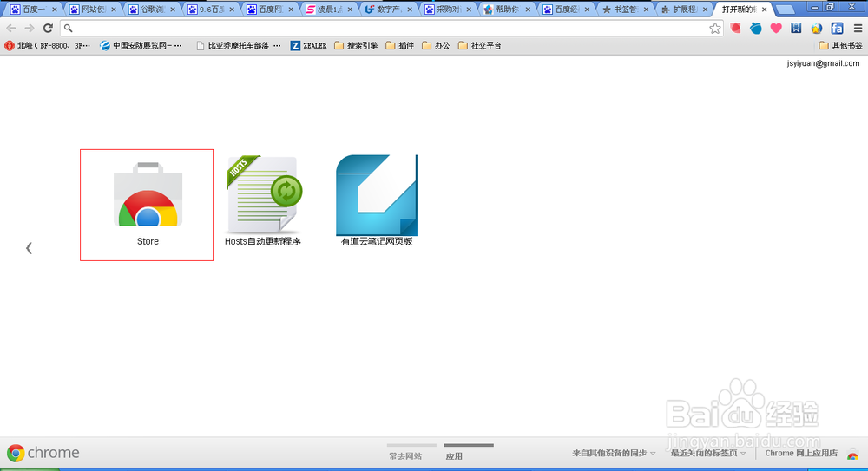Bookmark this page with the star icon

click(x=715, y=29)
